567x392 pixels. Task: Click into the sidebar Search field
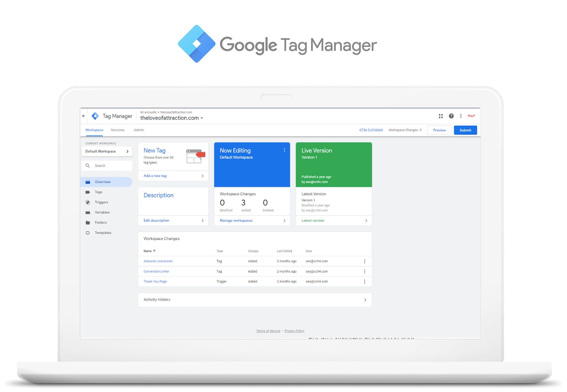point(107,166)
